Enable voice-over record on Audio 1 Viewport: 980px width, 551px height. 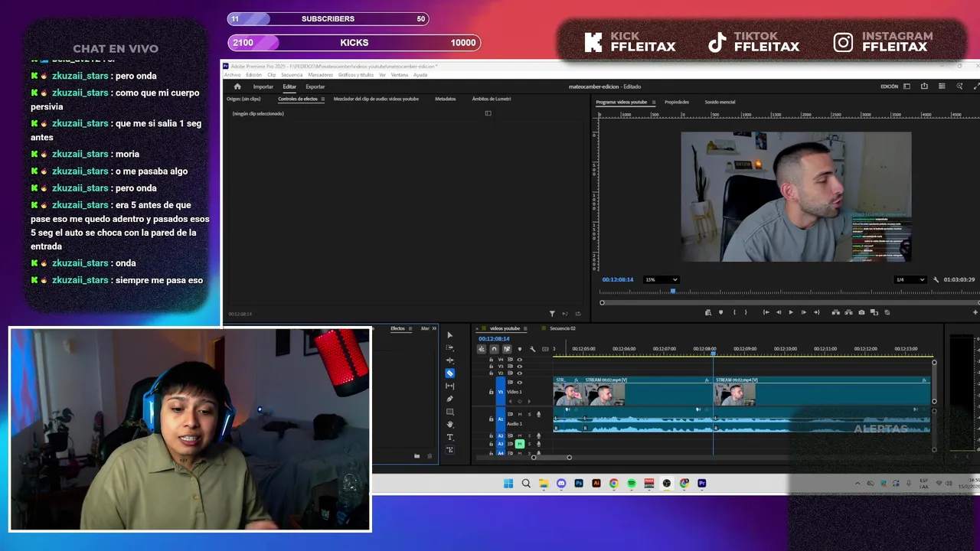click(539, 414)
